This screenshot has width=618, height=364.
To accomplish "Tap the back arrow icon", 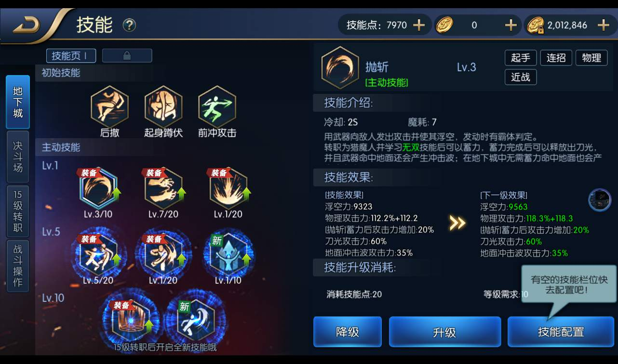I will click(x=27, y=25).
